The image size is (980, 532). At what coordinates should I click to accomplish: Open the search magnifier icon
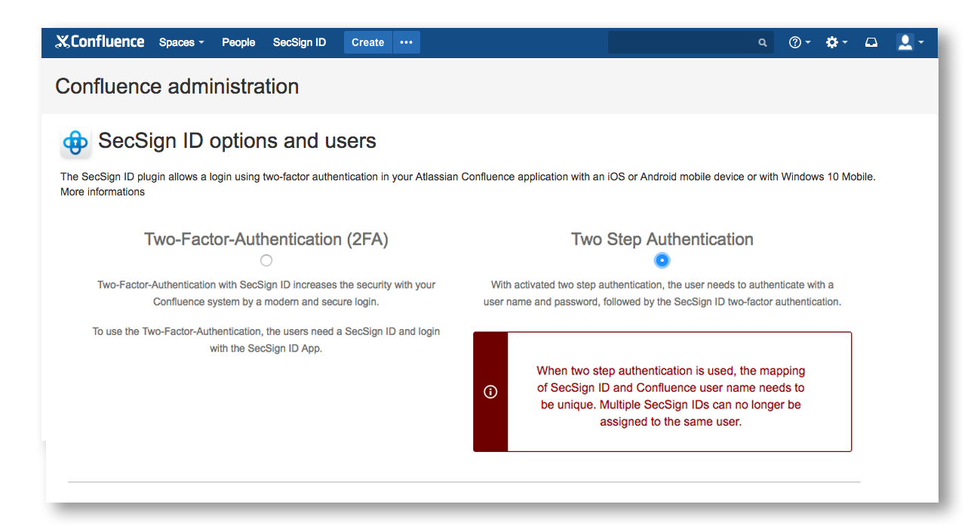pos(761,42)
